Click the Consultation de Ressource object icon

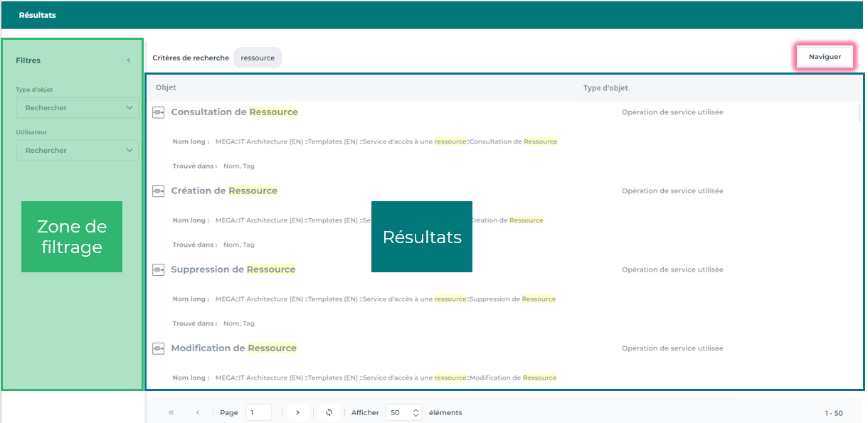(159, 112)
